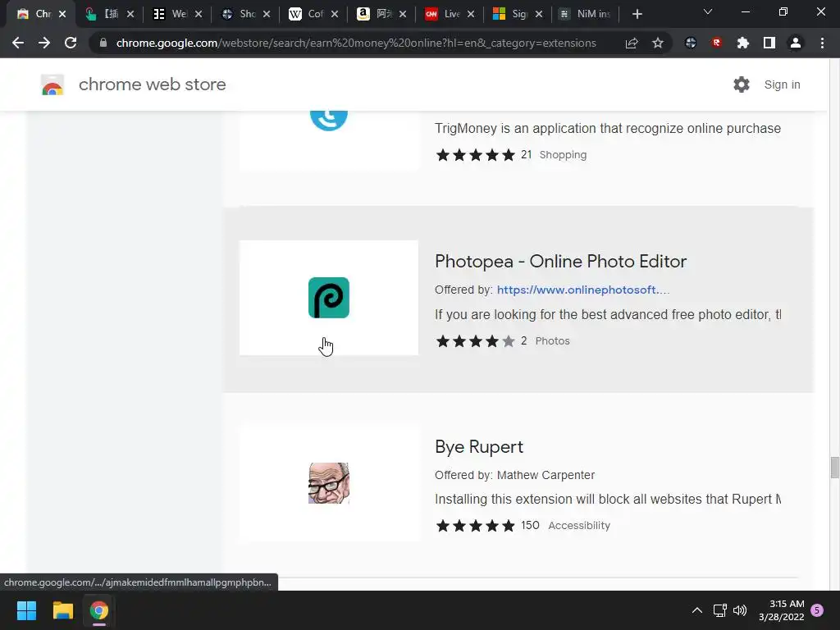Click the TrigMoney description text
The width and height of the screenshot is (840, 630).
coord(608,129)
